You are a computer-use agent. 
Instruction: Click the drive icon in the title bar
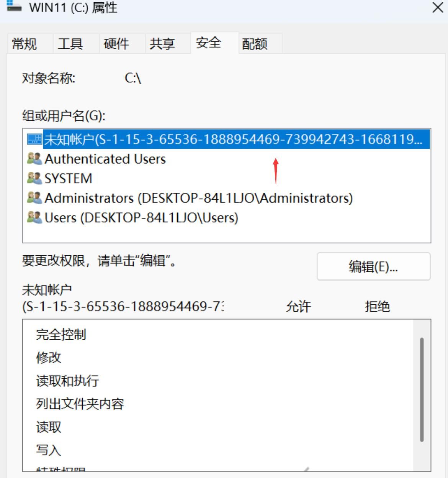14,7
